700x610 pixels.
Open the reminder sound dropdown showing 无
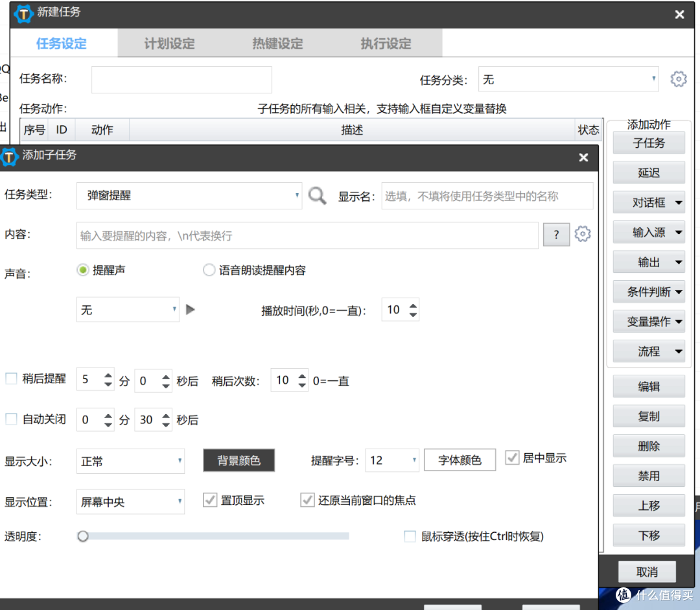click(128, 309)
